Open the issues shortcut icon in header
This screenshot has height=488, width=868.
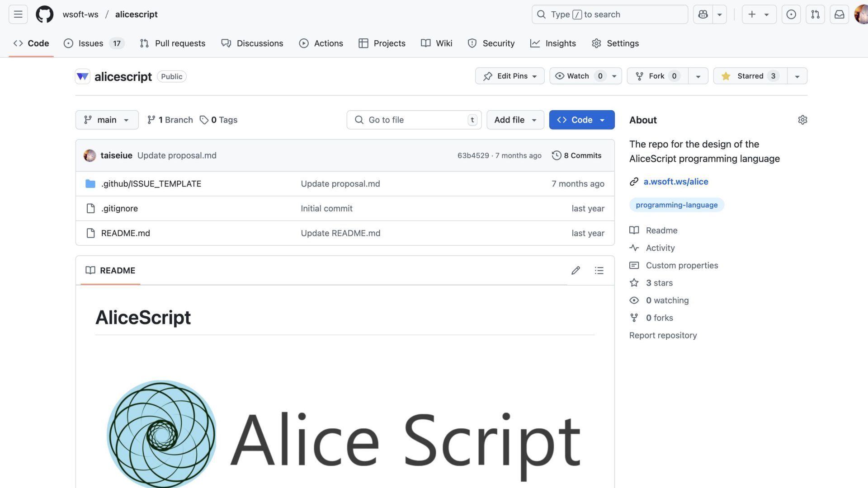tap(791, 14)
